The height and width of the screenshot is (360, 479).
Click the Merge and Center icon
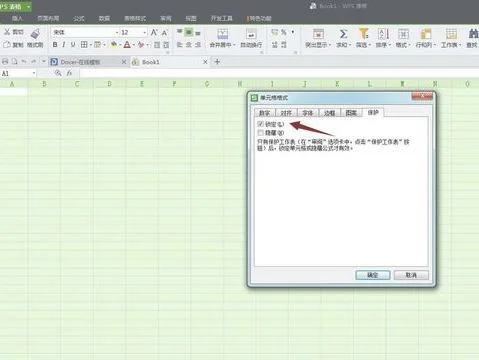(x=222, y=34)
